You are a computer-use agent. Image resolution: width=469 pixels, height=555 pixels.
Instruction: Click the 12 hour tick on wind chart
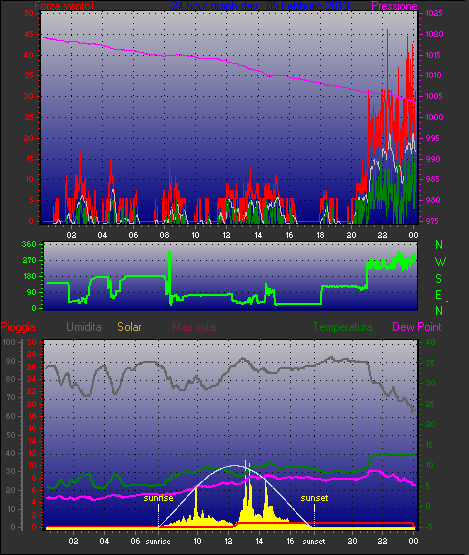(x=227, y=235)
